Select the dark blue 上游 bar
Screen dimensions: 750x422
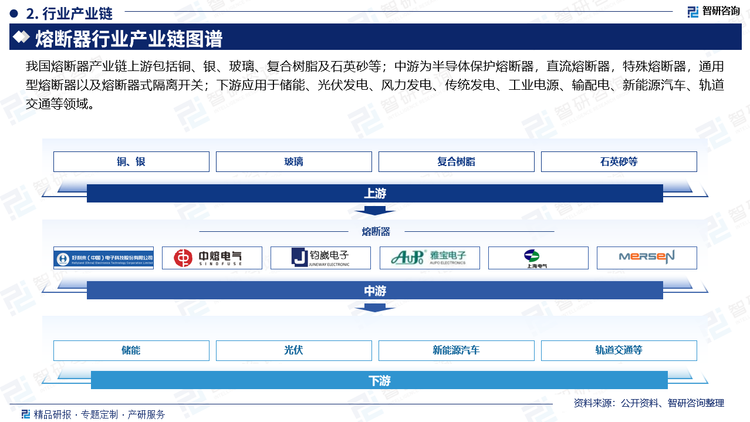coord(375,193)
